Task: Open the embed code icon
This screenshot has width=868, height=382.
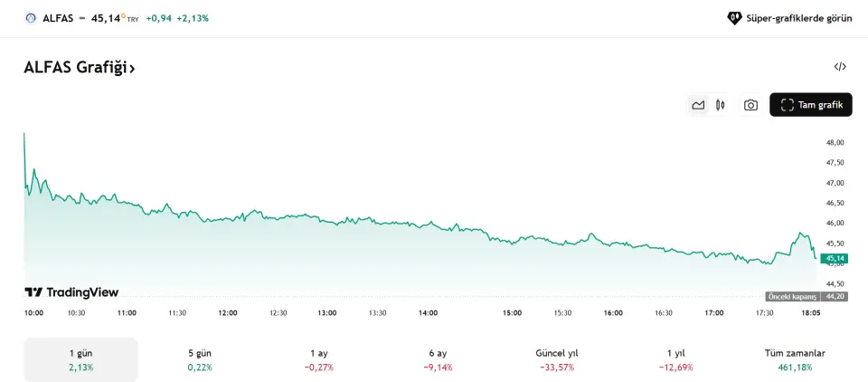Action: coord(840,66)
